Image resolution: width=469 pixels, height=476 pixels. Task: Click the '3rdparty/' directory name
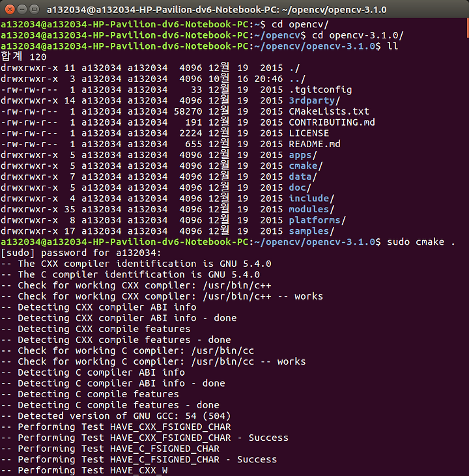(315, 100)
